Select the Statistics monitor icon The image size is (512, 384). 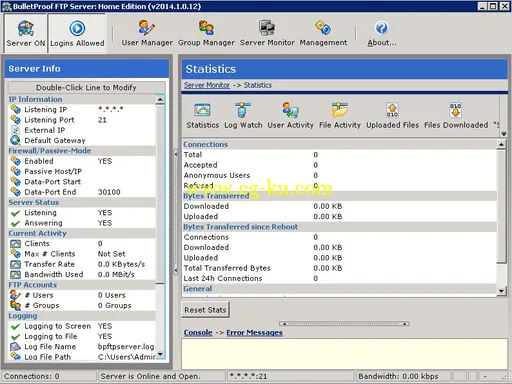[x=203, y=116]
